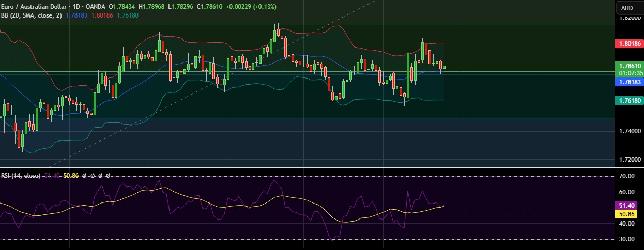Click the yellow 50.86 value in RSI legend
The height and width of the screenshot is (250, 644).
click(x=71, y=176)
